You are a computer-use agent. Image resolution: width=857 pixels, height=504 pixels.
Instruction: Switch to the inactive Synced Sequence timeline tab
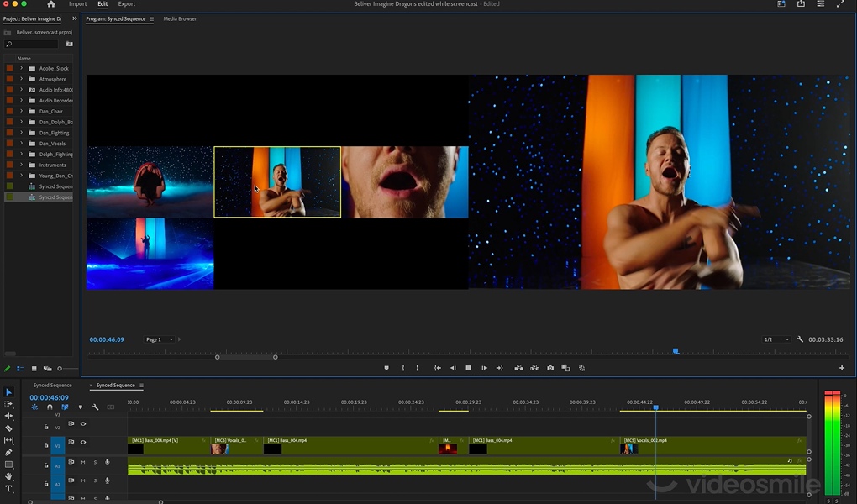[x=52, y=386]
